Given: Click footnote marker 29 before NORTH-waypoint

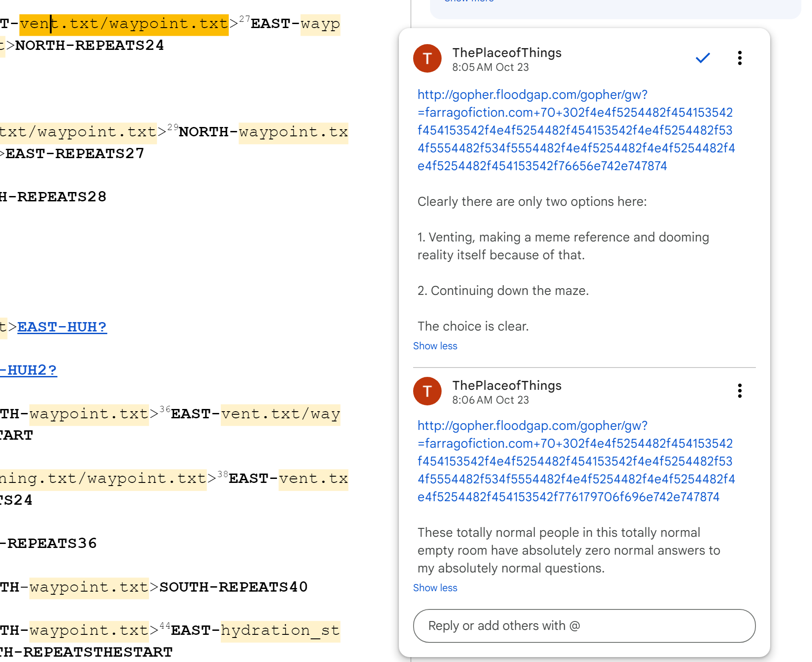Looking at the screenshot, I should click(x=173, y=127).
